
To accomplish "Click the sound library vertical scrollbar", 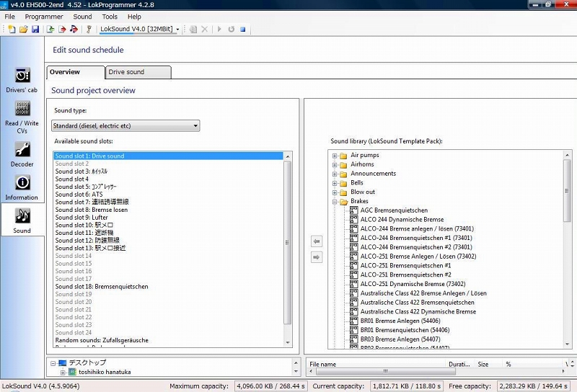I will (x=567, y=190).
